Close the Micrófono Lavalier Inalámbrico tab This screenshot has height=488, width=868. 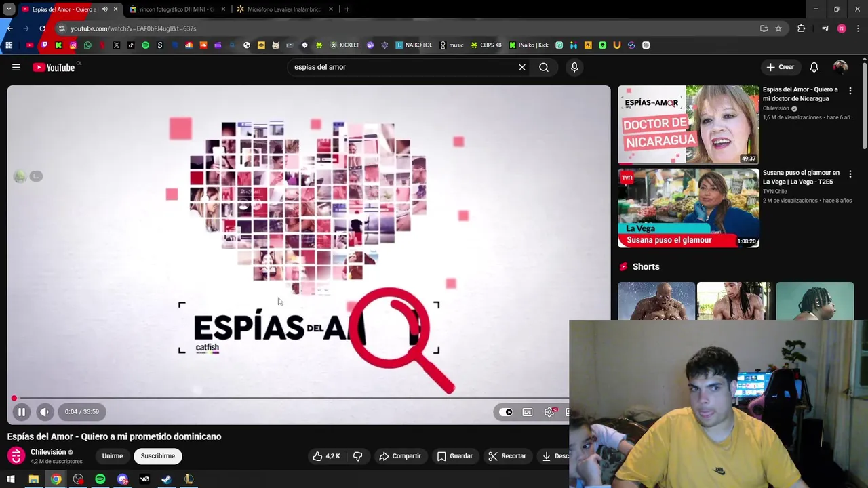coord(331,9)
